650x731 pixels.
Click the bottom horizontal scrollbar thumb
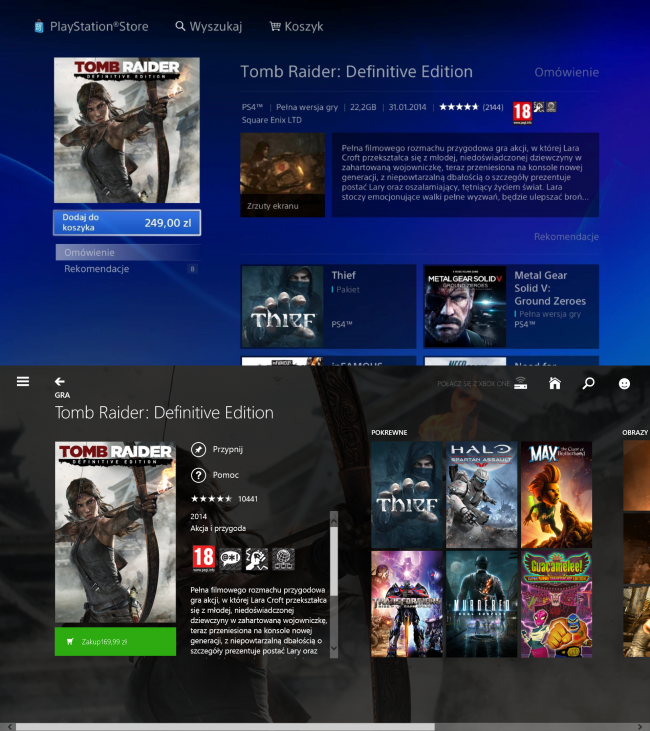[225, 727]
